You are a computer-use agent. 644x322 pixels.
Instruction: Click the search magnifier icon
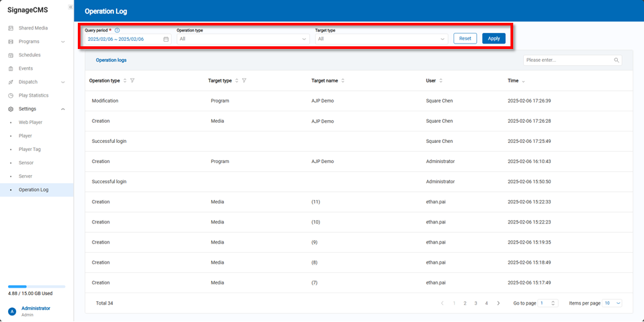[x=616, y=60]
